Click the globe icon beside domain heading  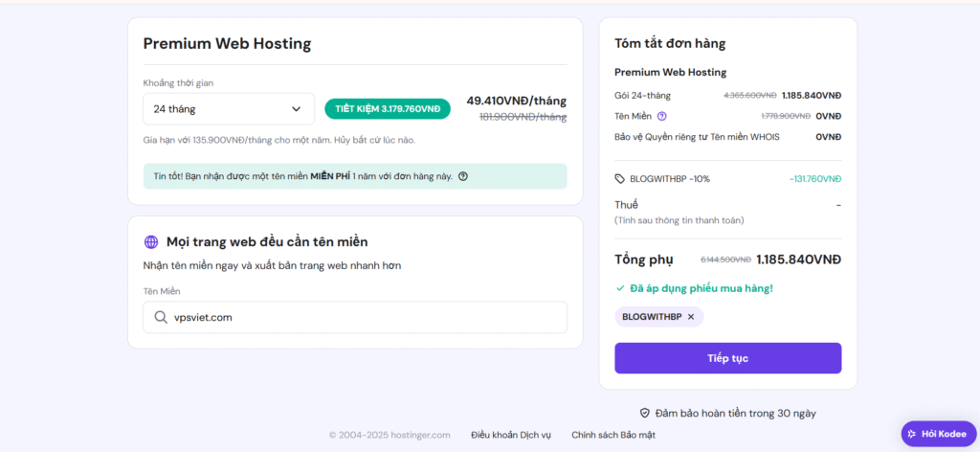click(151, 242)
